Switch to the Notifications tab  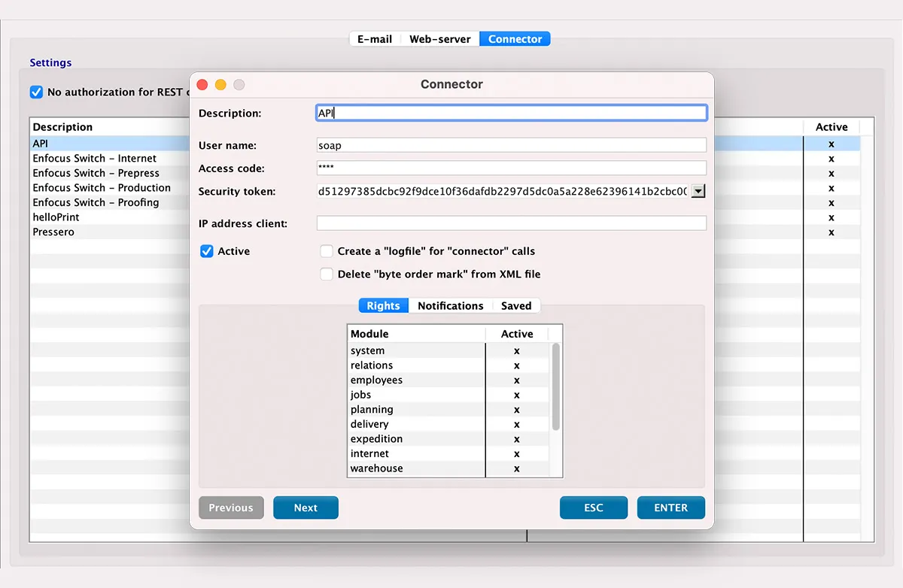tap(450, 306)
